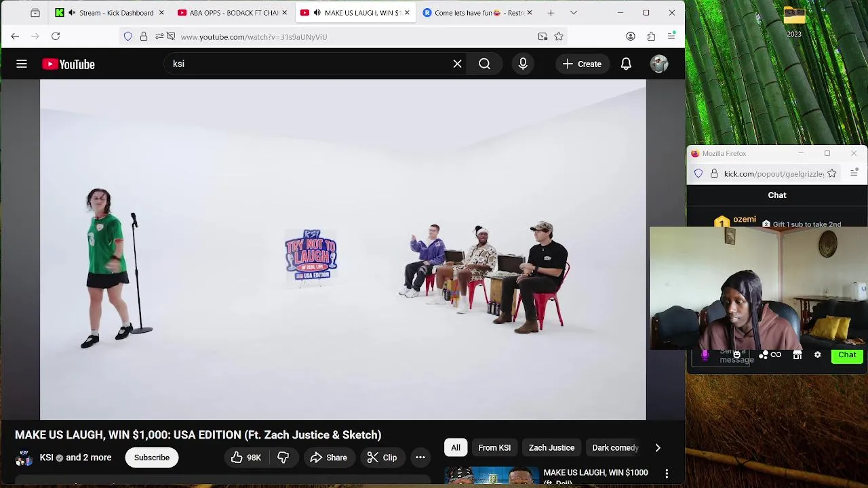Image resolution: width=868 pixels, height=488 pixels.
Task: Open the Firefox extensions puzzle icon
Action: tap(651, 37)
